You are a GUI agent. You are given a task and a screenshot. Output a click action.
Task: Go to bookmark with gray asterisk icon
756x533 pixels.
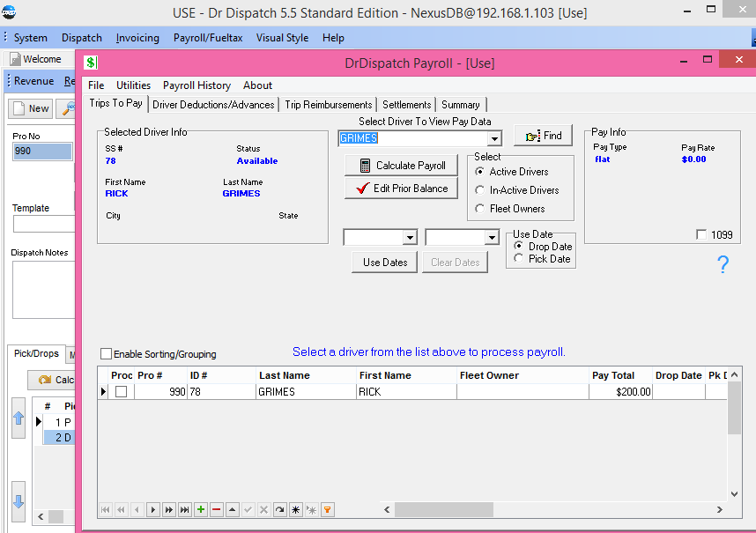(311, 509)
